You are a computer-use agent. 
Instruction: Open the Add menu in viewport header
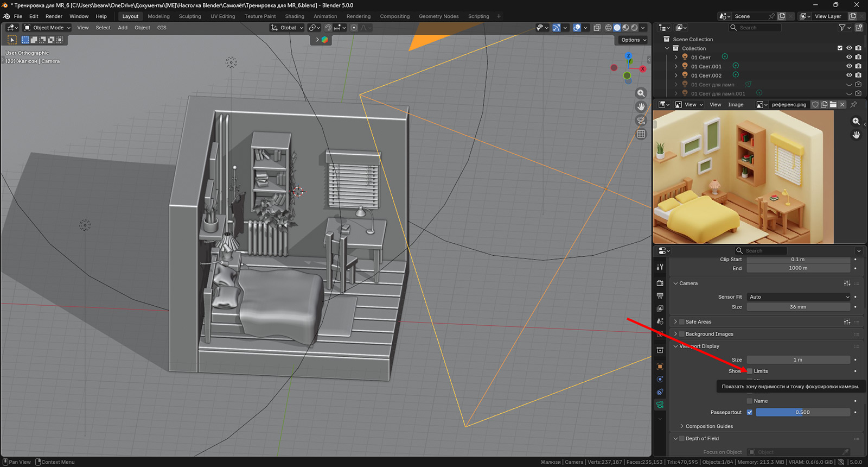[x=123, y=28]
